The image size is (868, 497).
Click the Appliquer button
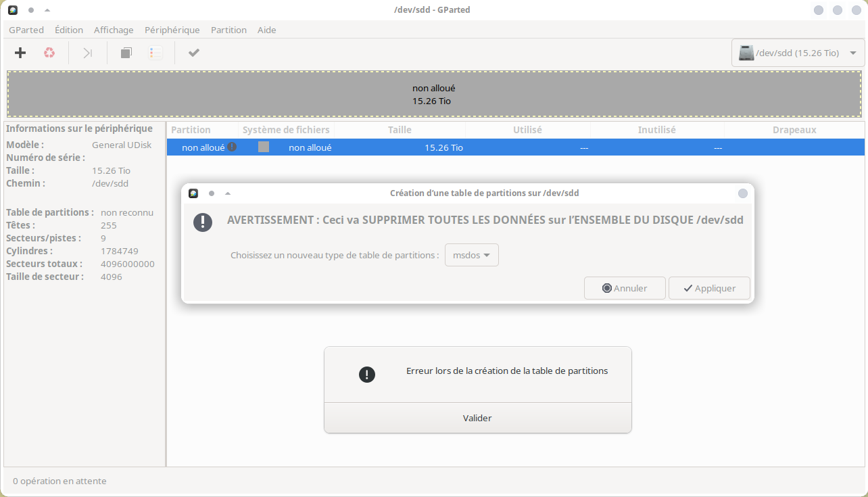[x=709, y=288]
